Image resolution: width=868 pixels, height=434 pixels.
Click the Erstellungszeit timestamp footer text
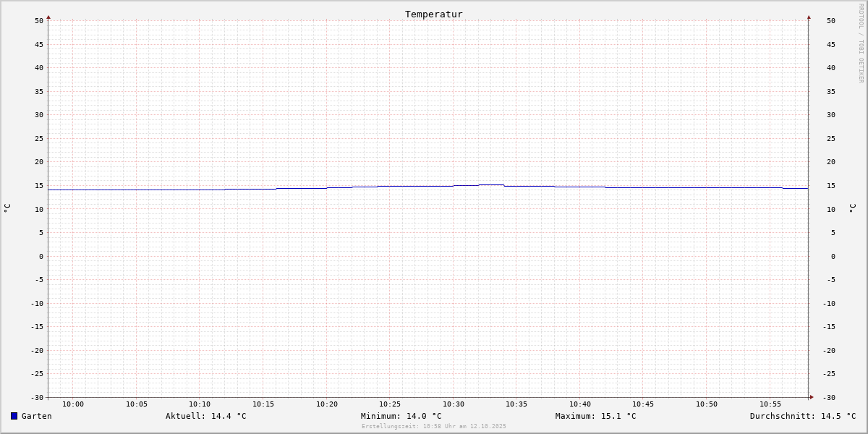434,426
